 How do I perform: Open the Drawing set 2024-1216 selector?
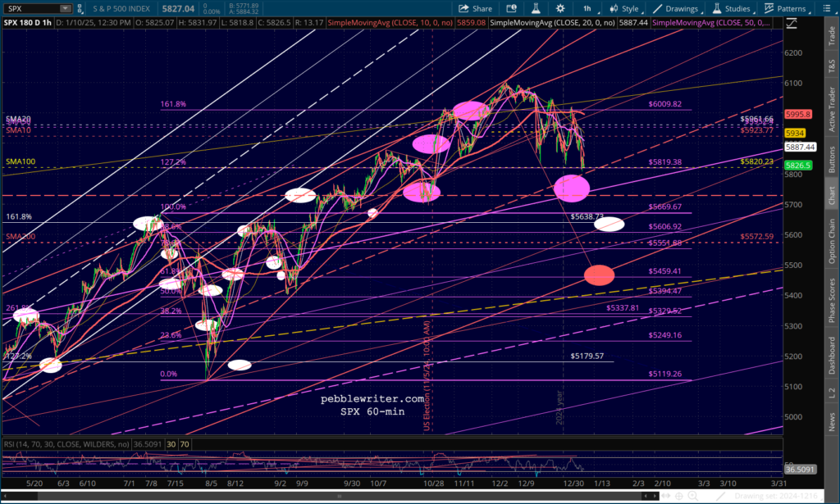pos(776,496)
